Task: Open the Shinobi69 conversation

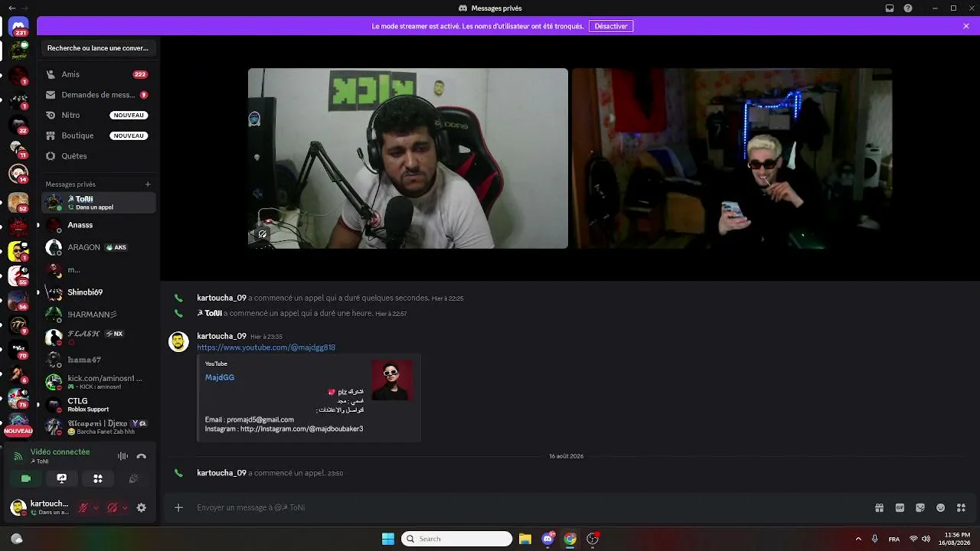Action: tap(98, 292)
